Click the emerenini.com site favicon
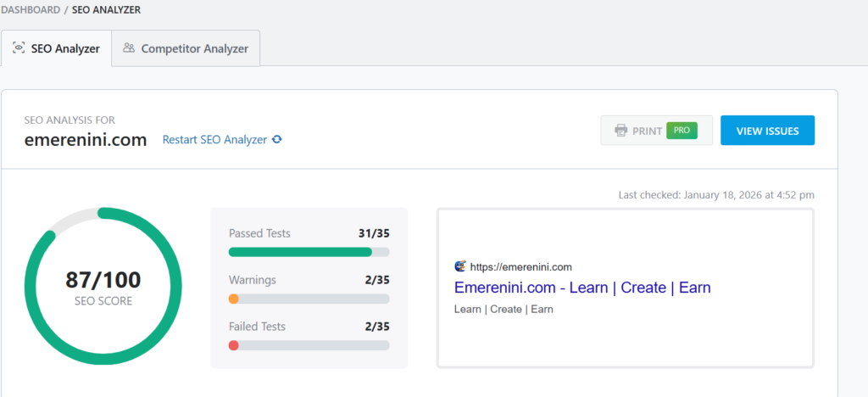 460,266
